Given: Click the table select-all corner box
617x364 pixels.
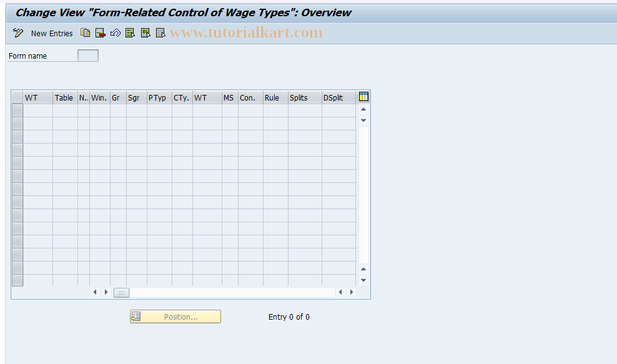Looking at the screenshot, I should tap(17, 97).
